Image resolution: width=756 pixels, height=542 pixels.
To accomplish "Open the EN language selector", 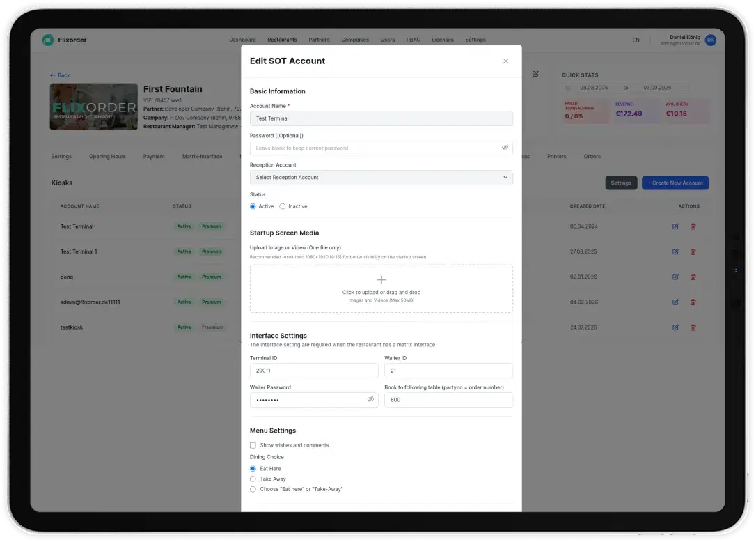I will click(x=636, y=40).
